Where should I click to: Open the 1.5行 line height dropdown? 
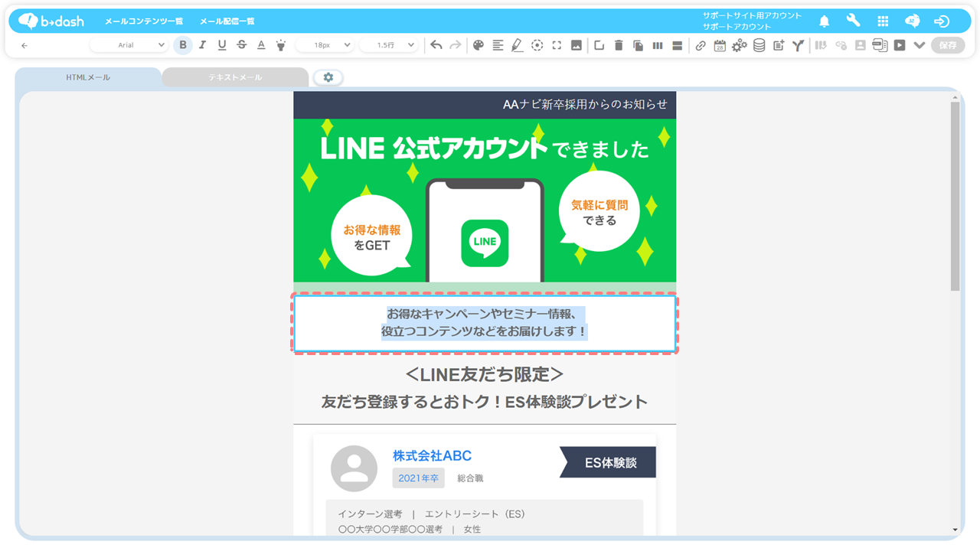[388, 45]
